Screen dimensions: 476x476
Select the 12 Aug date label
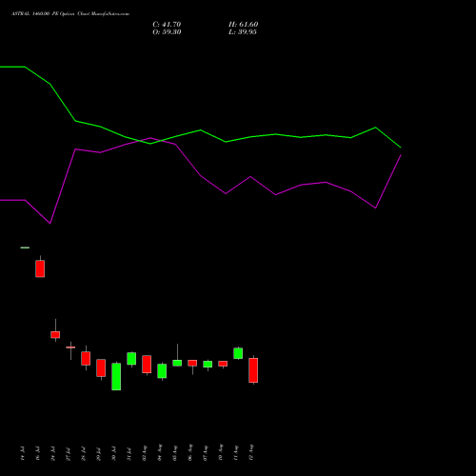click(x=250, y=452)
